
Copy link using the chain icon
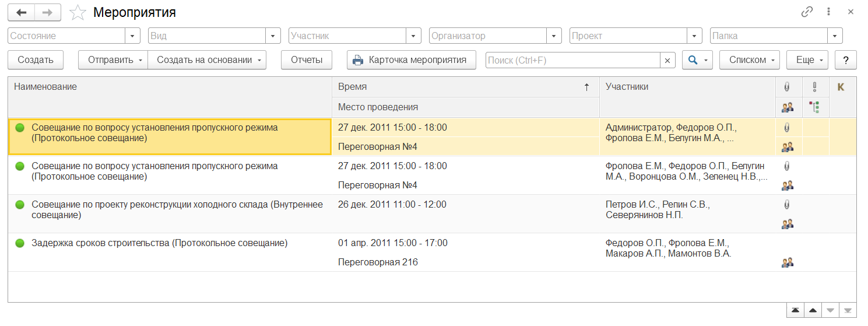(807, 12)
